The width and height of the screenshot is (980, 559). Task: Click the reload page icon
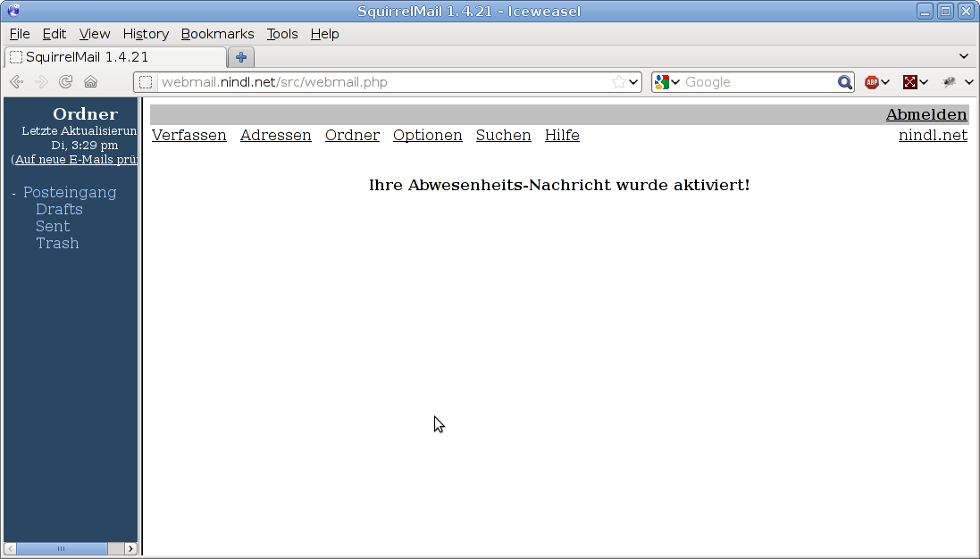65,82
